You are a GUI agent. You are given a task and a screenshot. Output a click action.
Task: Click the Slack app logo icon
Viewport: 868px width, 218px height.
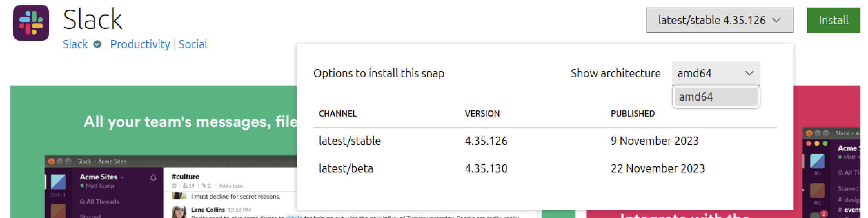[x=31, y=23]
